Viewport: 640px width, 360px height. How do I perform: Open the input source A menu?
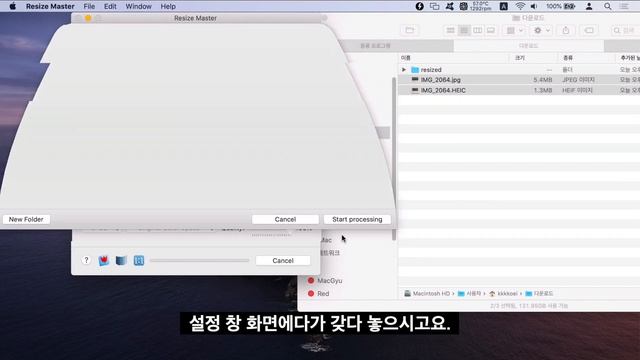click(504, 6)
